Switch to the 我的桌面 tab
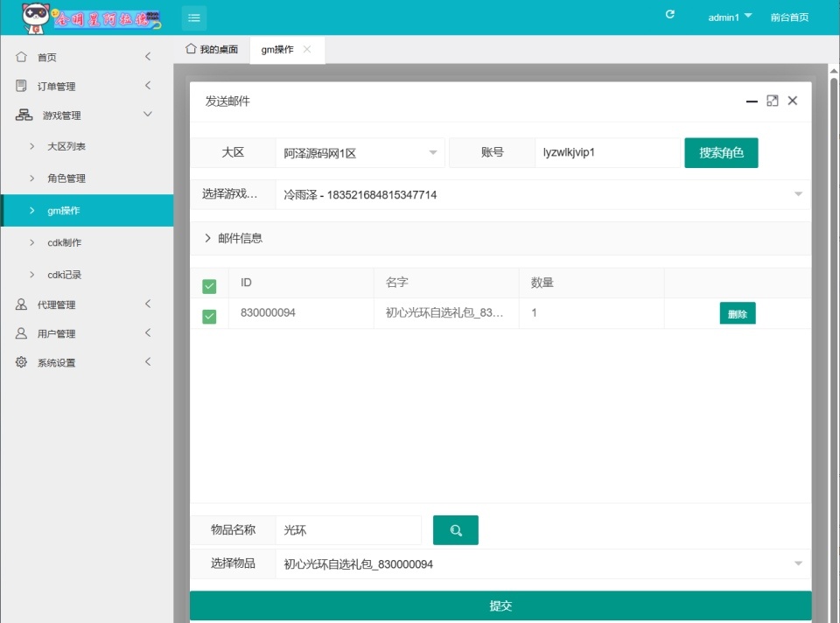 (212, 49)
